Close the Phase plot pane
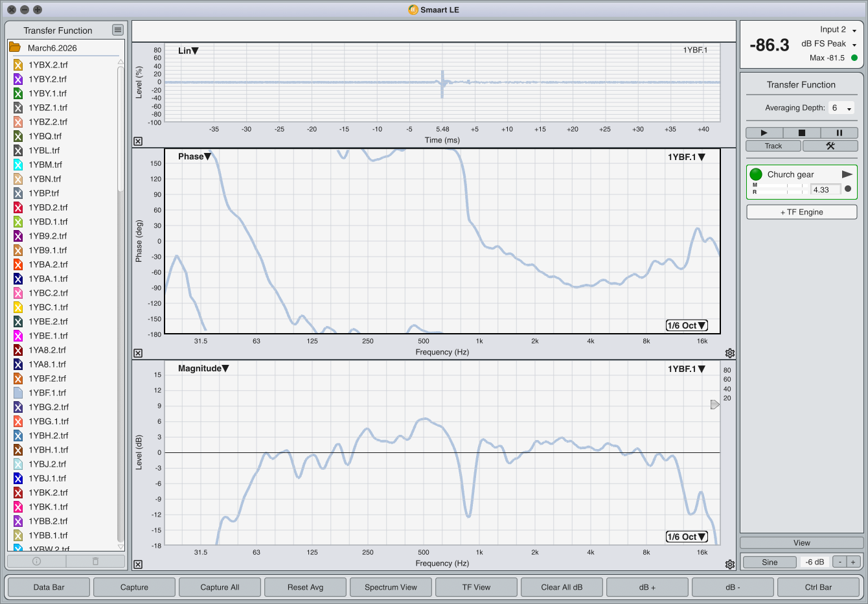The height and width of the screenshot is (604, 868). tap(138, 353)
